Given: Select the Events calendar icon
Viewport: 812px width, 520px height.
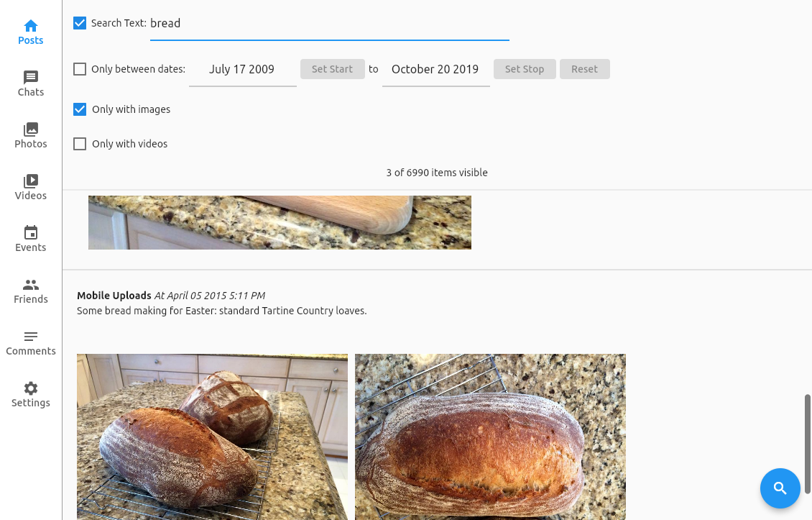Looking at the screenshot, I should (31, 233).
